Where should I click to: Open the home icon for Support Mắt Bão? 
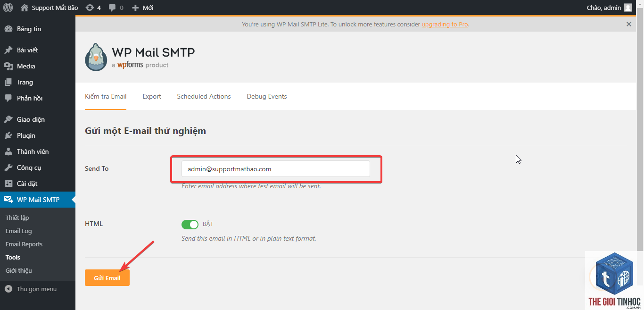tap(25, 8)
